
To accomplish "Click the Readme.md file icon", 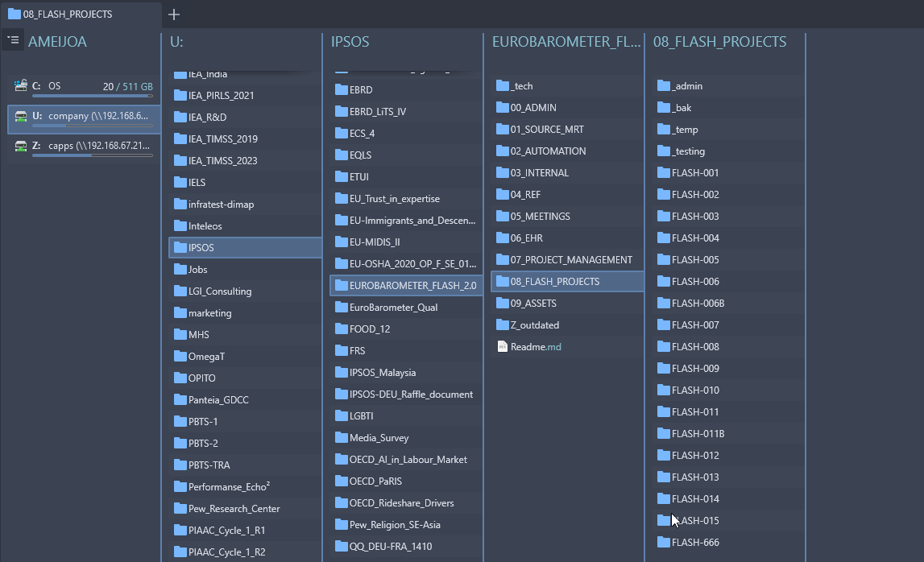I will click(502, 347).
